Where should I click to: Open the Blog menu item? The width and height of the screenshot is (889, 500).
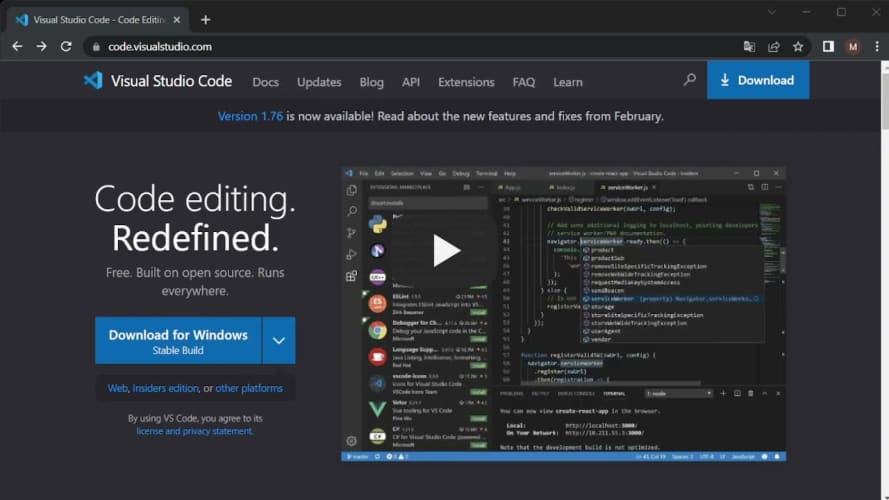(x=371, y=82)
